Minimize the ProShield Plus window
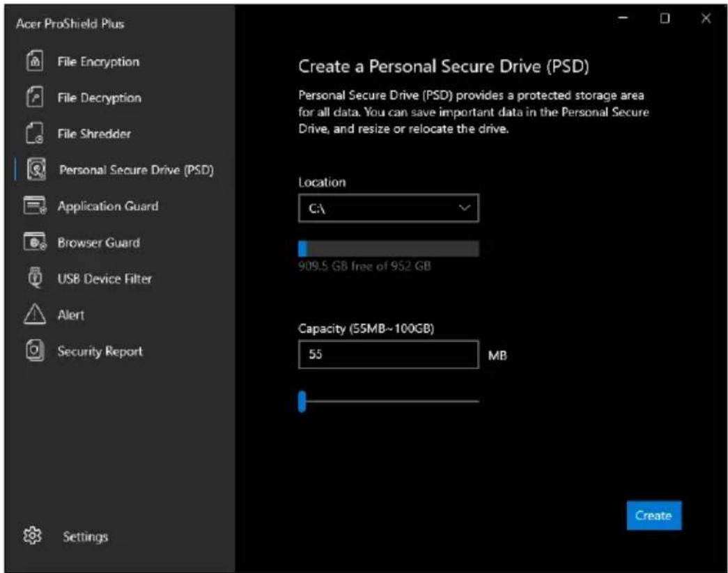 tap(623, 18)
